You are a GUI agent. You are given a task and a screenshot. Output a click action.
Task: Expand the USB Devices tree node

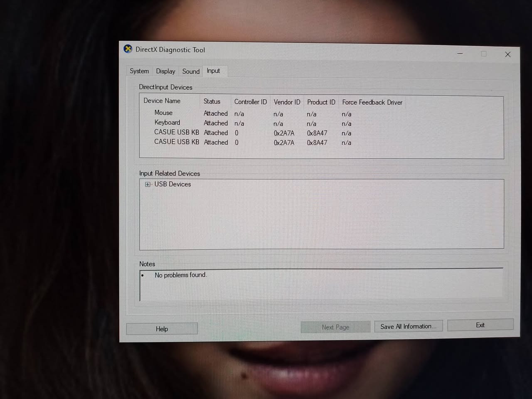click(x=148, y=184)
